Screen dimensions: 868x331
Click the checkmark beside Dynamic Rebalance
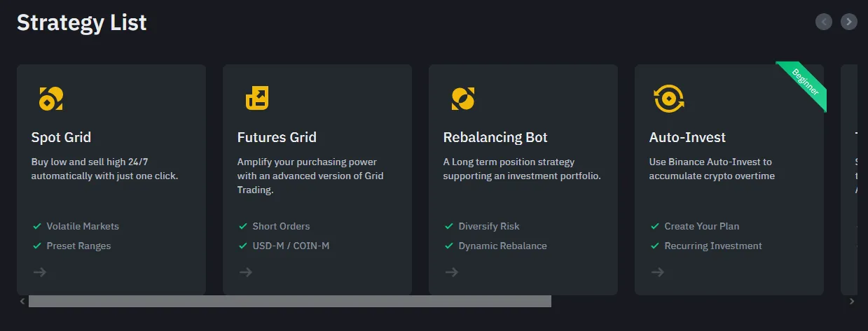(449, 246)
